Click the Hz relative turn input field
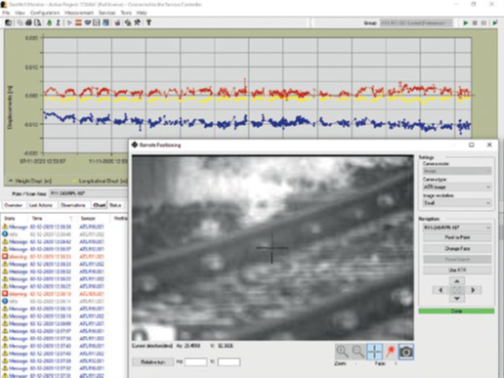The image size is (504, 378). click(196, 362)
